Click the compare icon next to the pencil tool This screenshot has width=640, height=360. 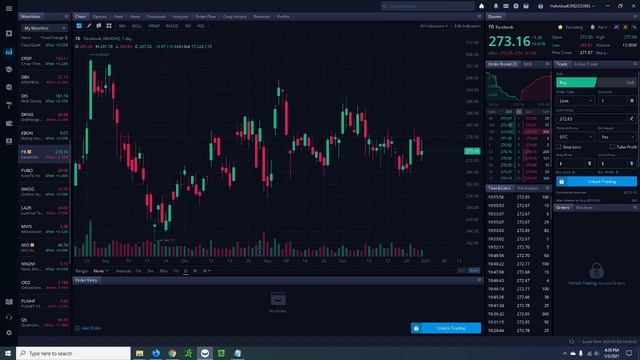click(x=99, y=26)
